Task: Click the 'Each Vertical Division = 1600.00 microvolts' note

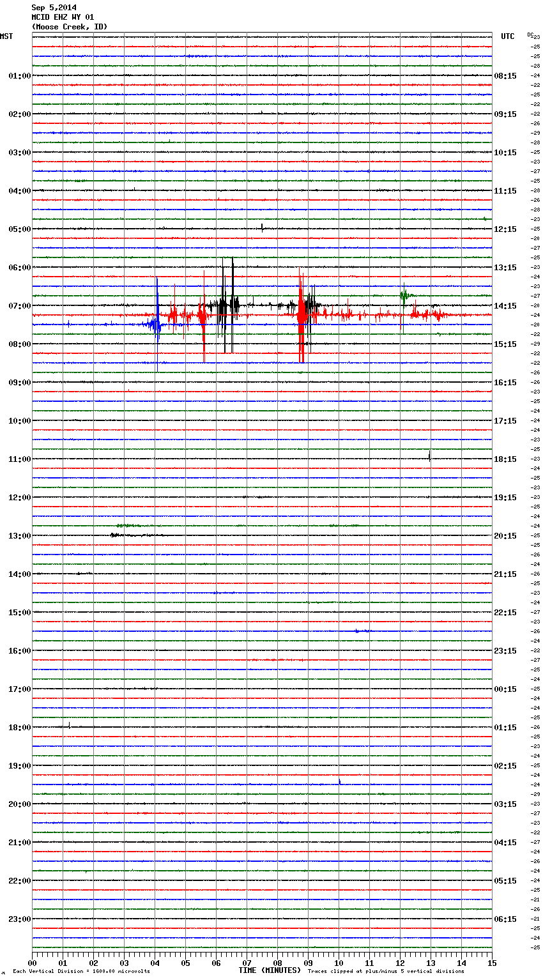Action: 81,972
